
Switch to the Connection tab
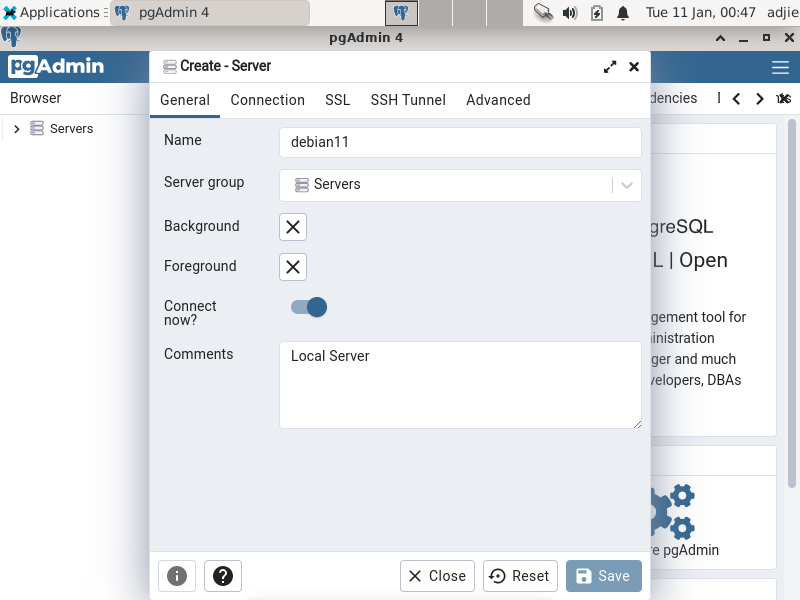(x=267, y=100)
